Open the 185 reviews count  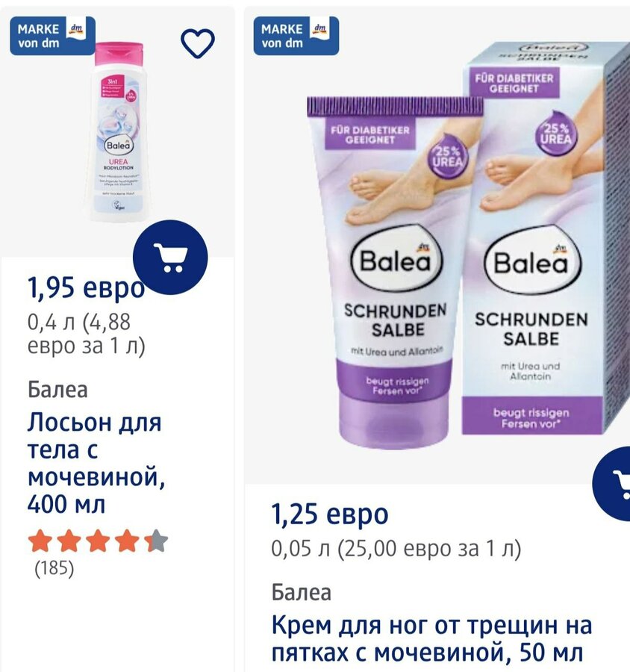54,568
